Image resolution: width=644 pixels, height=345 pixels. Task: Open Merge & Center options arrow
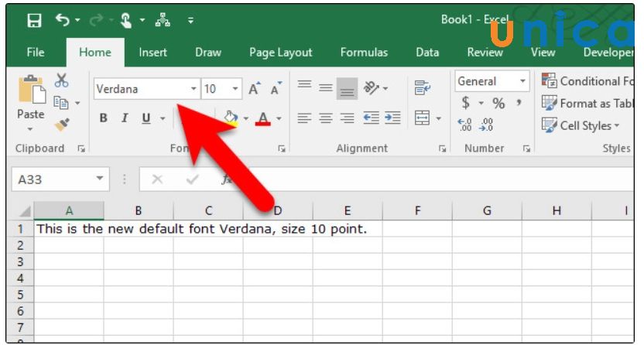(439, 118)
